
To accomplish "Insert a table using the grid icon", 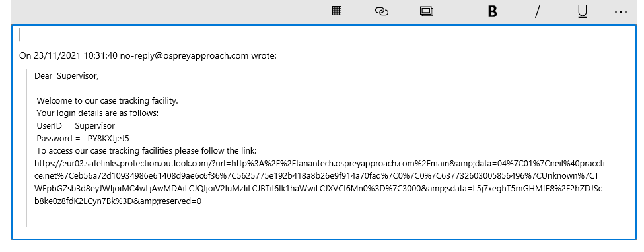I will [337, 11].
